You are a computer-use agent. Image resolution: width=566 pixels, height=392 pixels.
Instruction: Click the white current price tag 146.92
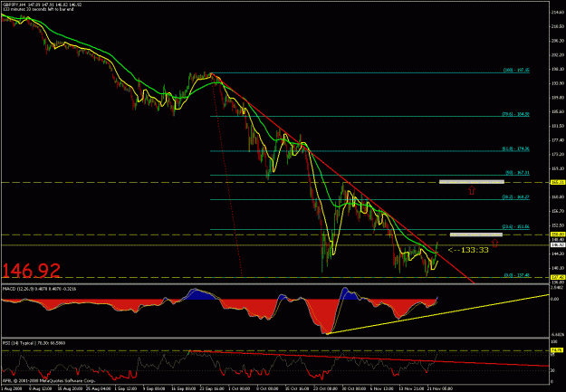tap(557, 245)
